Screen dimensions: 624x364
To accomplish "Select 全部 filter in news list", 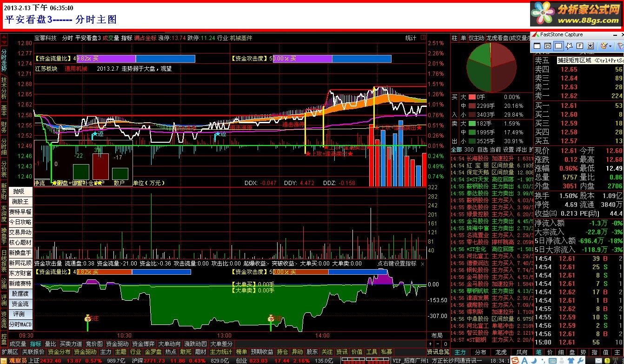I will coord(456,150).
